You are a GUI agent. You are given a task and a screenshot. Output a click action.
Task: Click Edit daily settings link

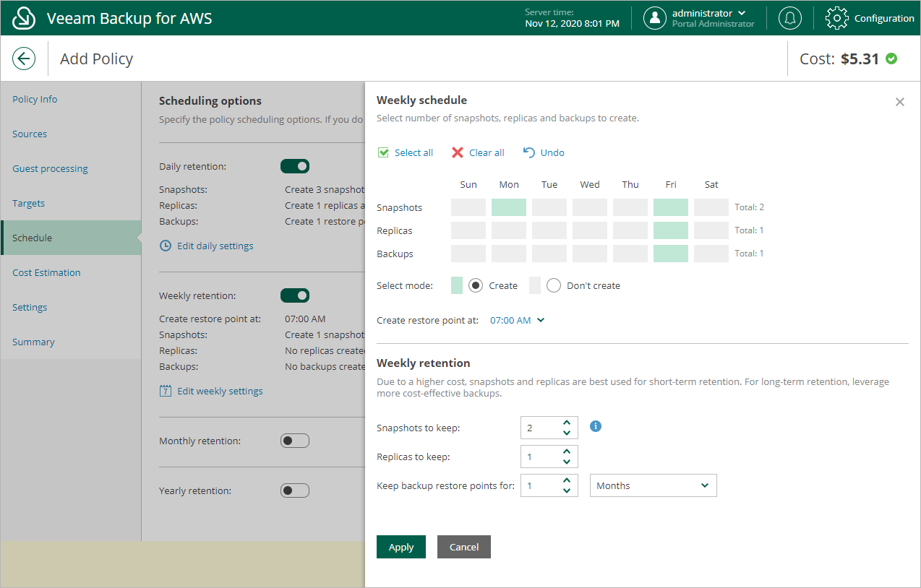pos(215,246)
